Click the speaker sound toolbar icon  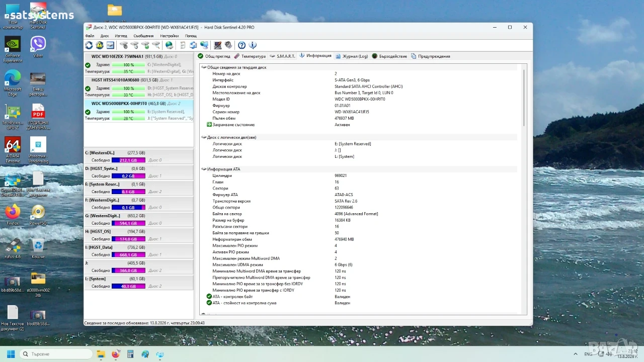coord(228,45)
